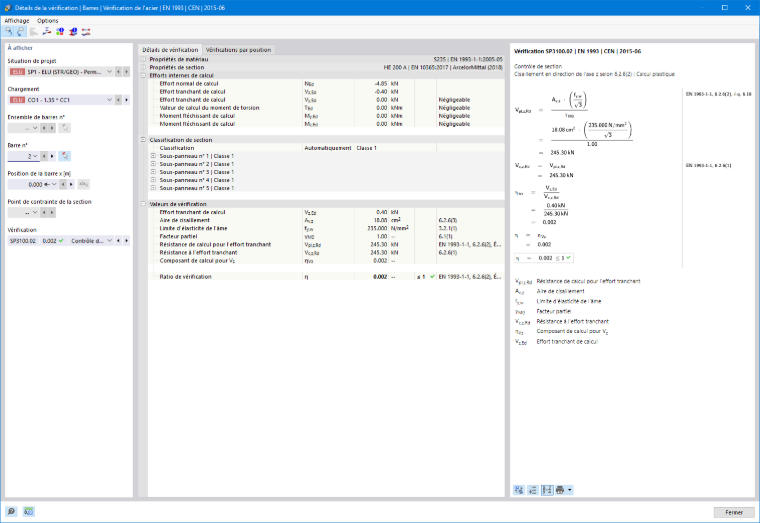Open the Ensemble de barres n° dropdown
This screenshot has width=760, height=523.
coord(35,128)
